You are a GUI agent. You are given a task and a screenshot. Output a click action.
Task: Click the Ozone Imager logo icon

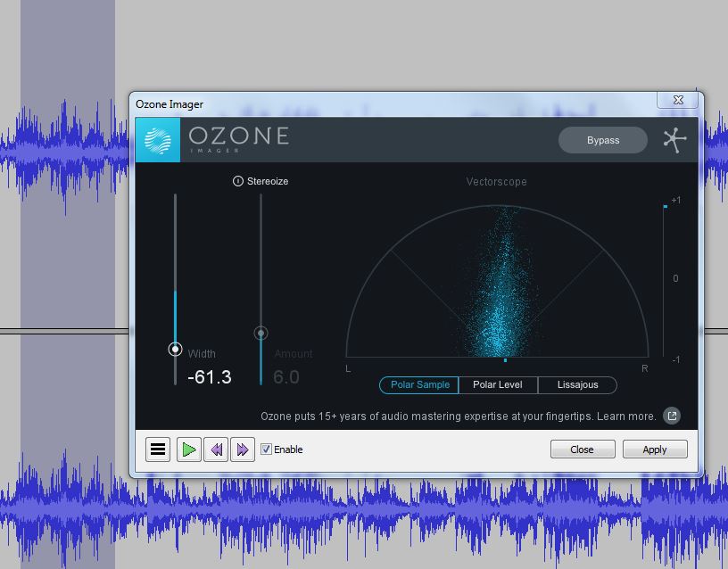tap(158, 140)
